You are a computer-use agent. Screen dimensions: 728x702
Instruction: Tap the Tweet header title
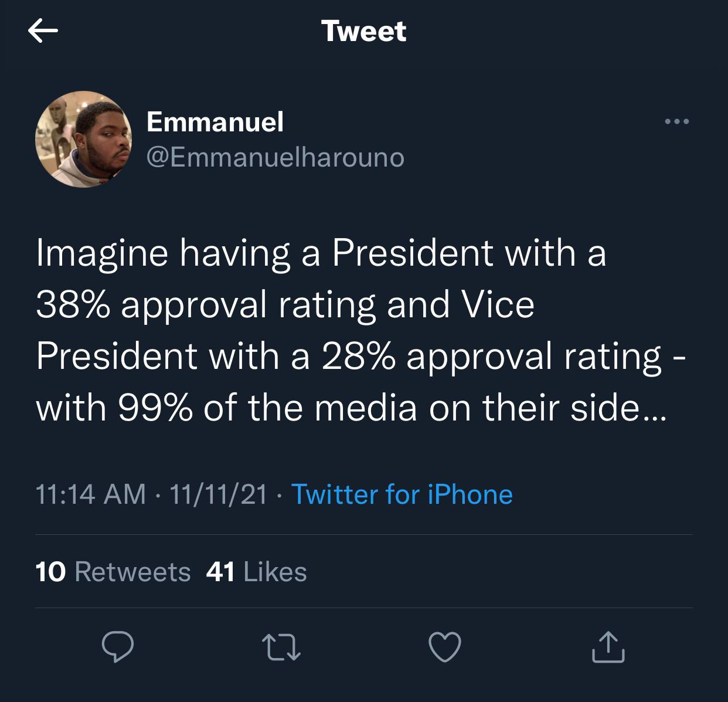click(364, 31)
